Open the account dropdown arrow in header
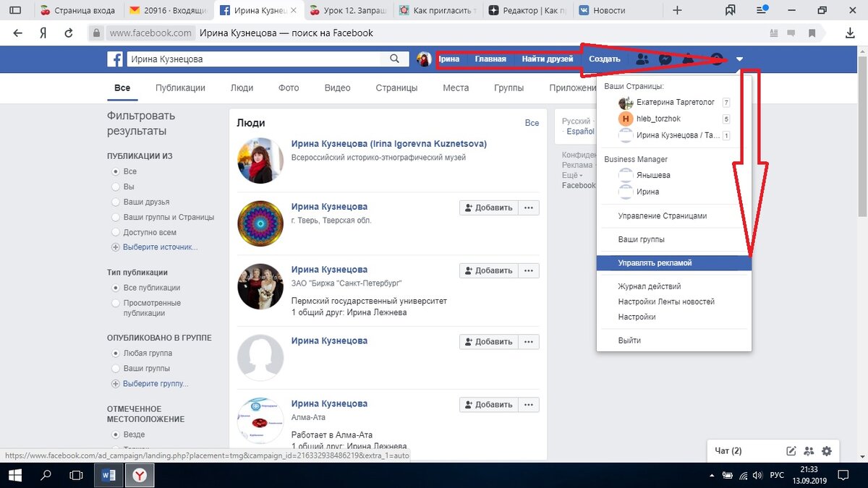868x488 pixels. pyautogui.click(x=740, y=59)
